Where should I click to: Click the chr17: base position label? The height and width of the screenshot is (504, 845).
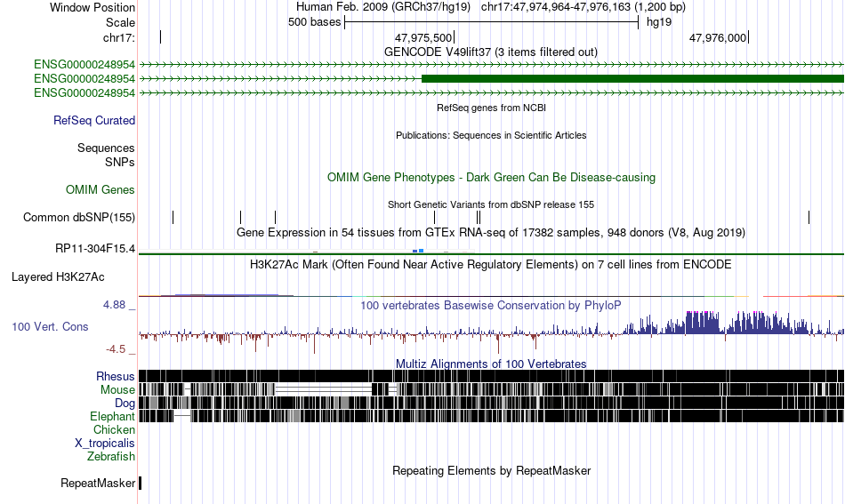tap(119, 37)
